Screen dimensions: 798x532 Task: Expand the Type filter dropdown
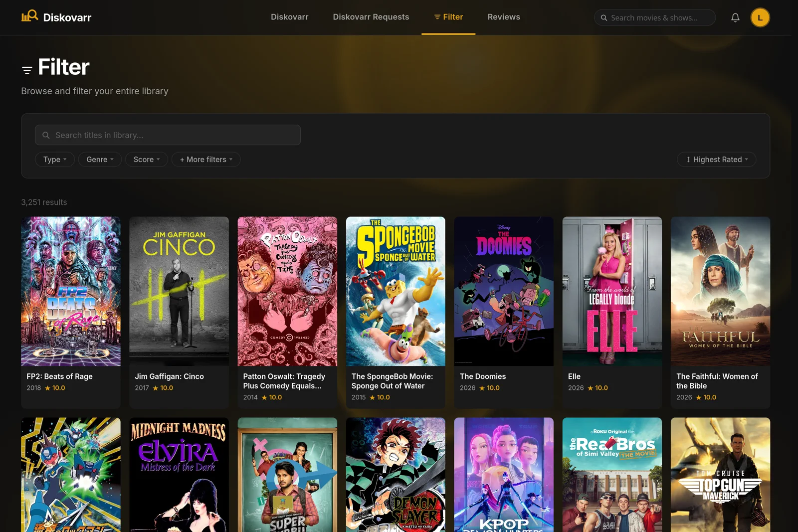(54, 160)
